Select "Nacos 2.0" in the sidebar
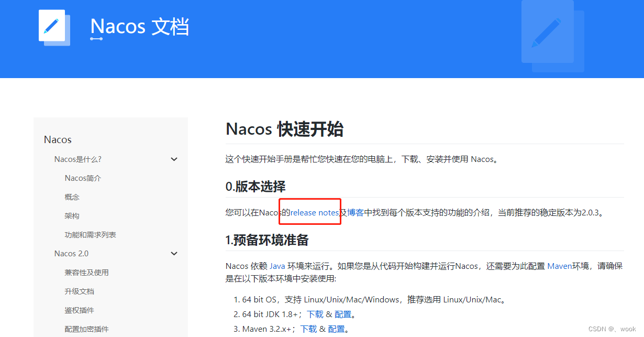The image size is (644, 337). pyautogui.click(x=71, y=254)
